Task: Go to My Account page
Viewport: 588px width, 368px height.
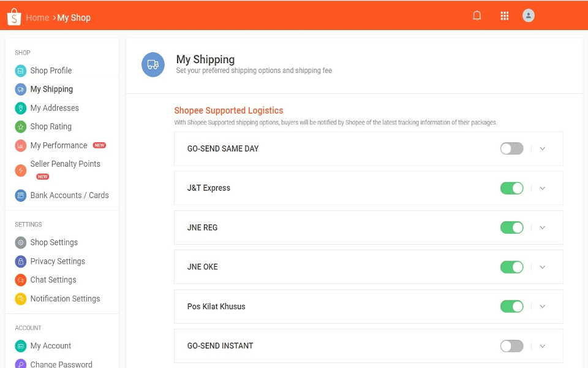Action: coord(51,346)
